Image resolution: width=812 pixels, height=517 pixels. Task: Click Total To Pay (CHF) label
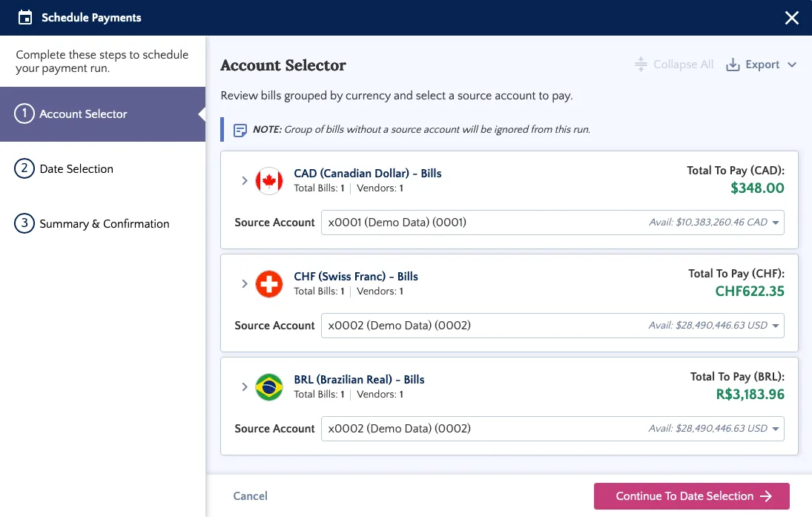736,274
